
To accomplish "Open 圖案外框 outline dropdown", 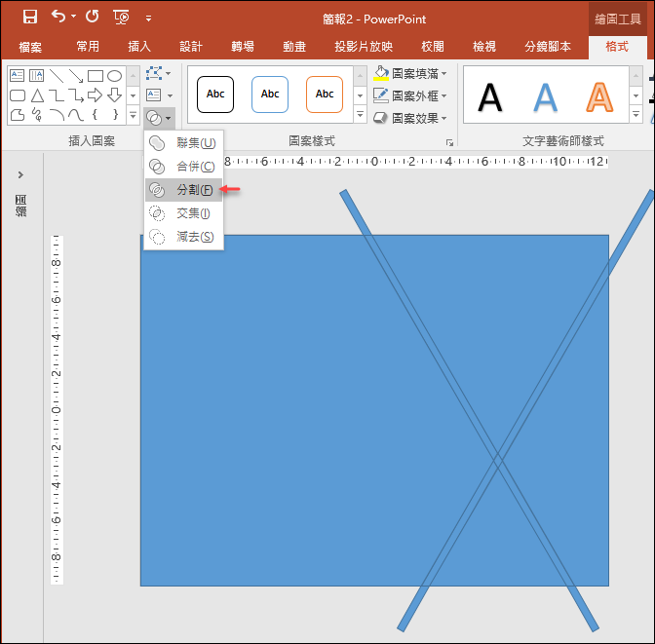I will pos(410,96).
